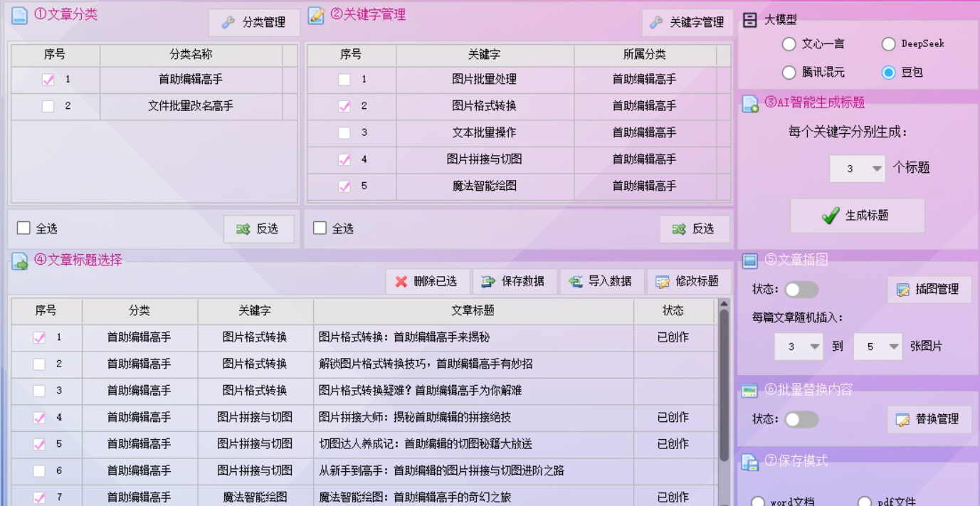The image size is (980, 506).
Task: Open 插图管理 illustration management
Action: [x=929, y=290]
